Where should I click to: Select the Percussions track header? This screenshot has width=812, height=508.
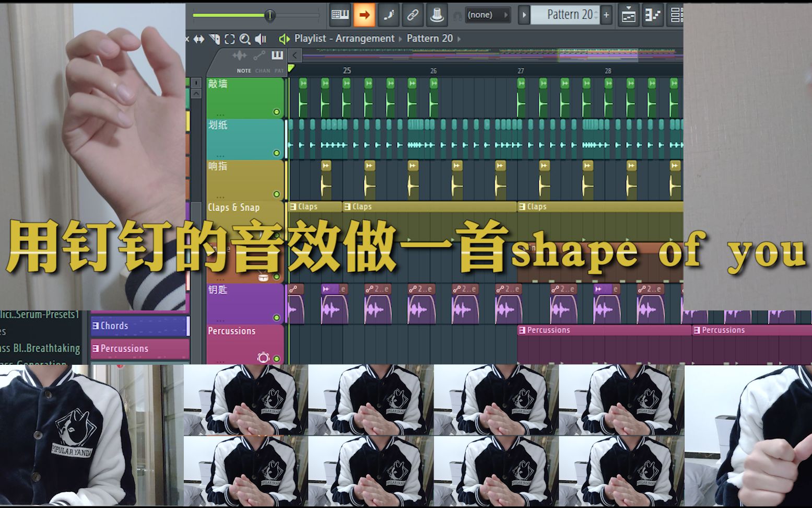point(245,344)
